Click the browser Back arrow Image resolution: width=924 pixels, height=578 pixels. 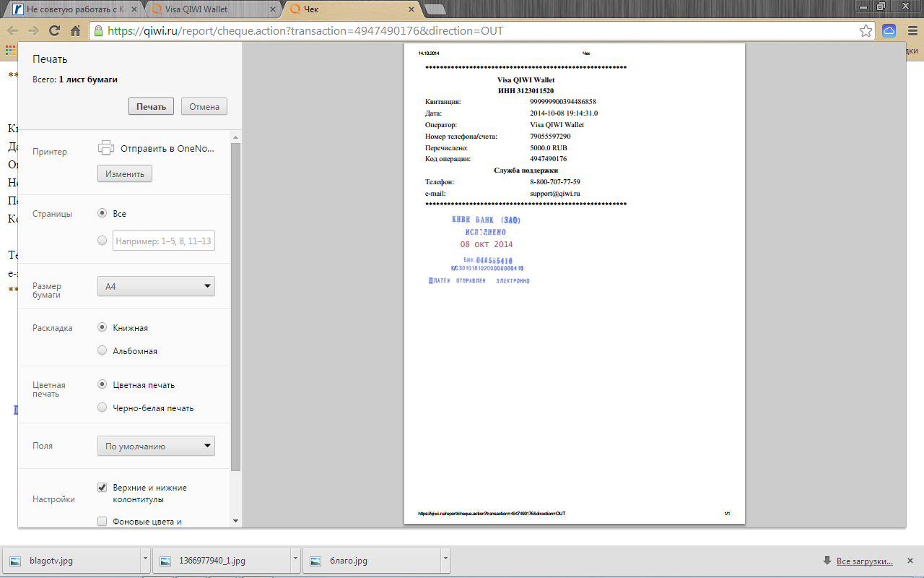tap(12, 31)
